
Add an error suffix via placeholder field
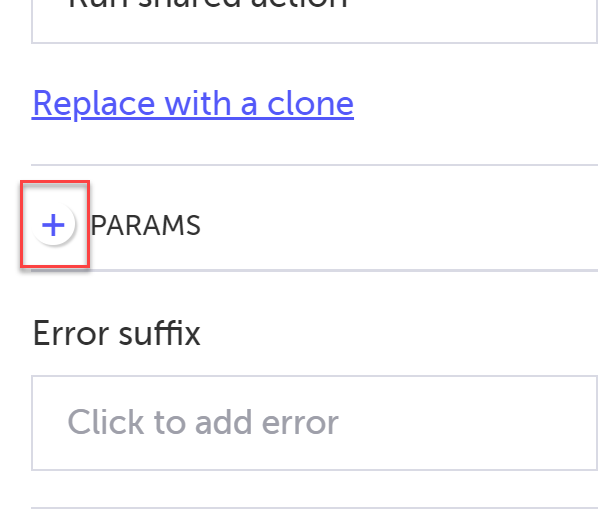[x=314, y=423]
